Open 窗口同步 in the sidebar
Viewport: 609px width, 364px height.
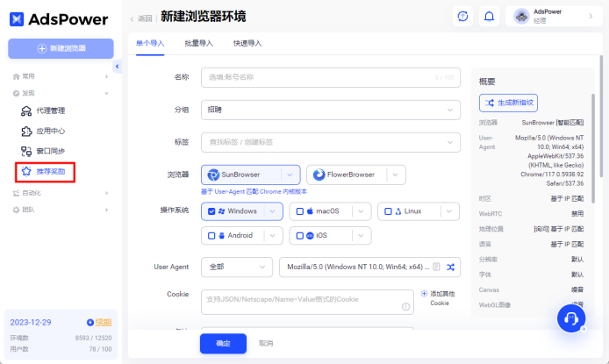[51, 151]
